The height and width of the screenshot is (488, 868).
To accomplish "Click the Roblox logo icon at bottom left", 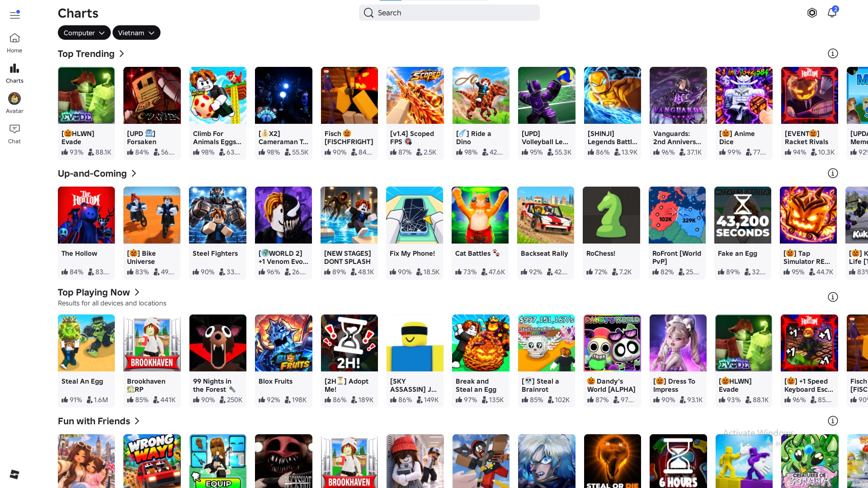I will click(x=14, y=474).
